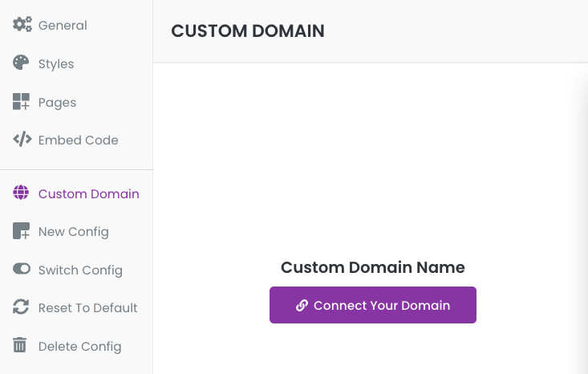This screenshot has height=374, width=588.
Task: Click the Custom Domain globe icon
Action: tap(21, 193)
